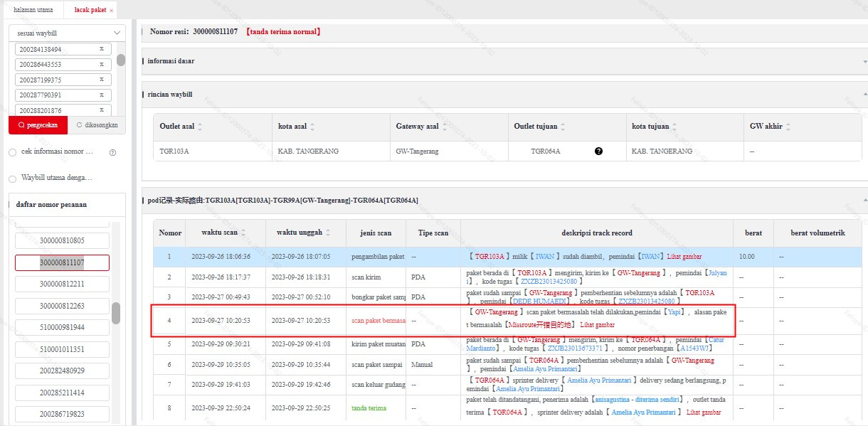Select cek informasi nomor radio option
Screen dimensions: 868x426
[12, 152]
